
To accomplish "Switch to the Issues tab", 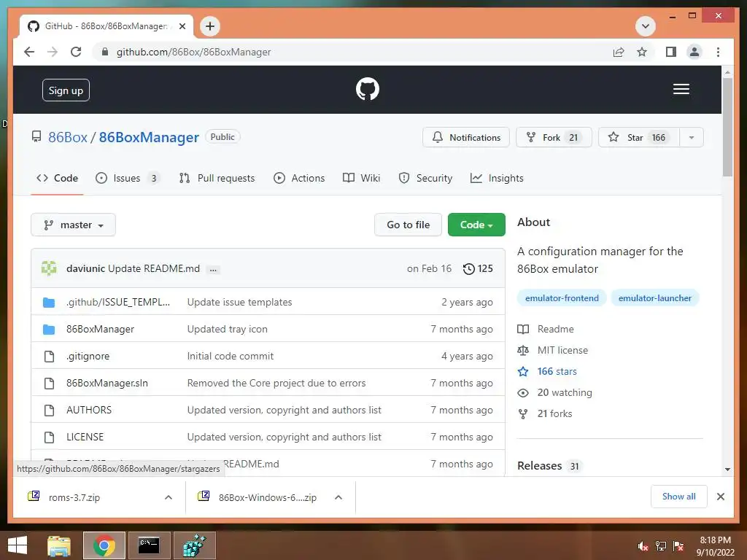I will tap(127, 178).
